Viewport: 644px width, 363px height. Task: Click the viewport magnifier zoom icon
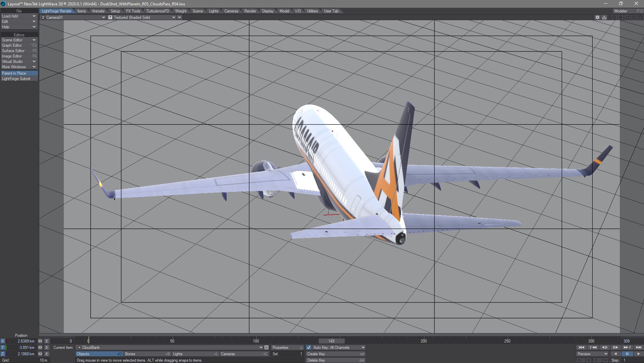634,17
